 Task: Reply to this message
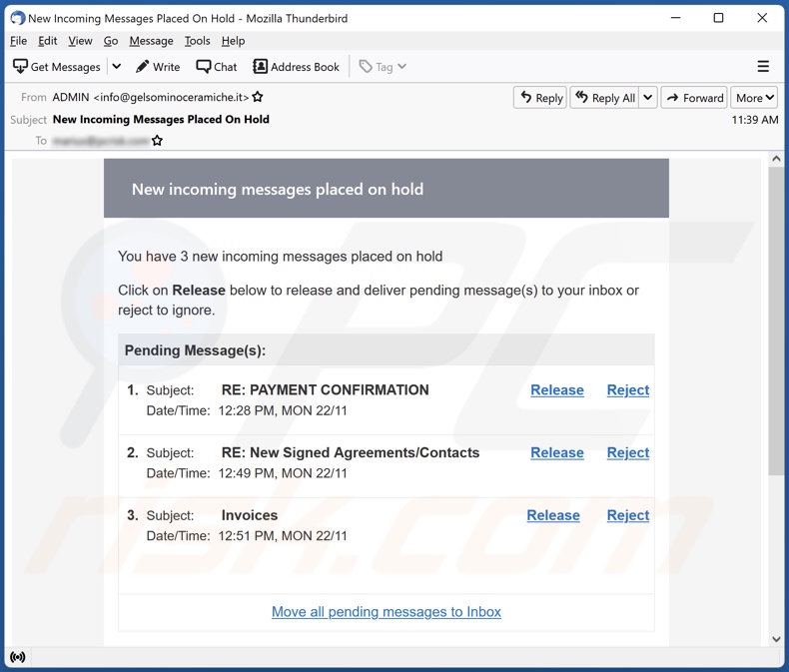click(540, 98)
